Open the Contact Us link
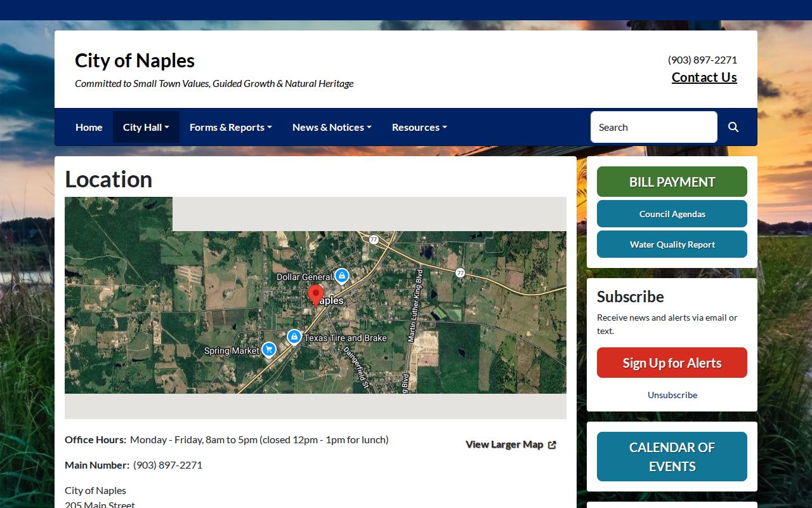This screenshot has width=812, height=508. click(x=704, y=77)
